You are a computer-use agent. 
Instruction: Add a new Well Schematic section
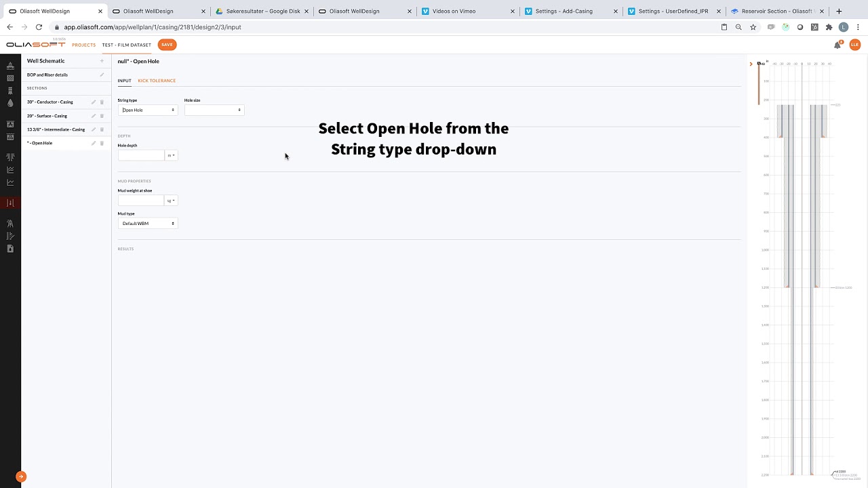coord(102,61)
